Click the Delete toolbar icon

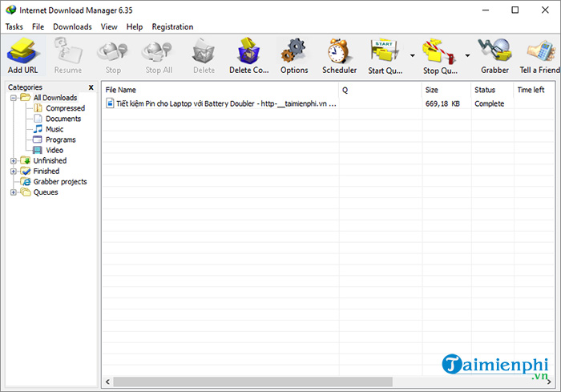point(204,51)
